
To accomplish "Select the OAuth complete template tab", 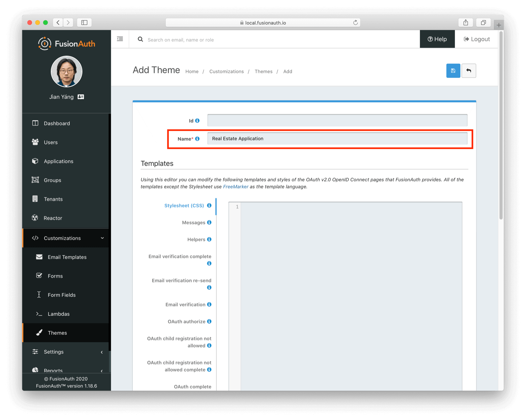I will (x=193, y=386).
